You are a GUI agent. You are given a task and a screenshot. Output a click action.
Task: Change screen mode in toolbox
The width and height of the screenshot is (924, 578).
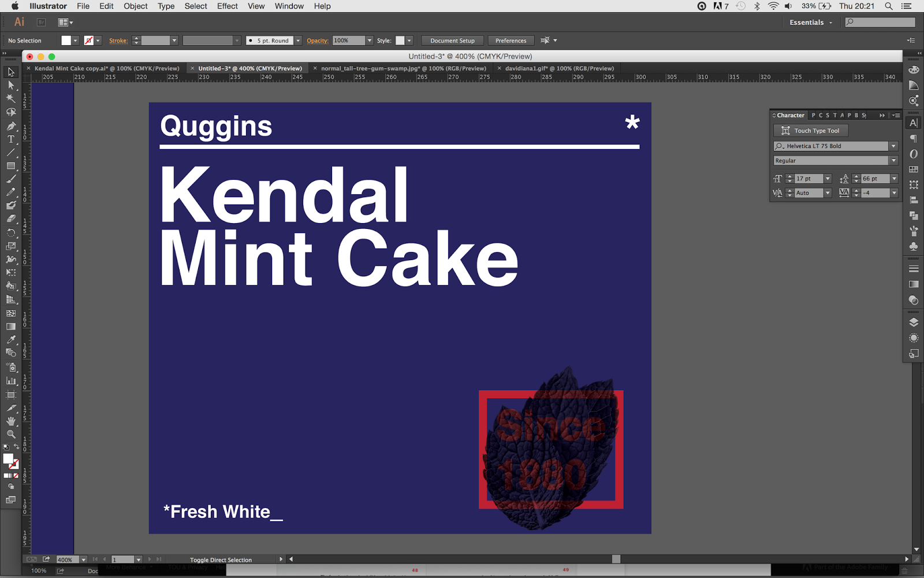point(11,500)
